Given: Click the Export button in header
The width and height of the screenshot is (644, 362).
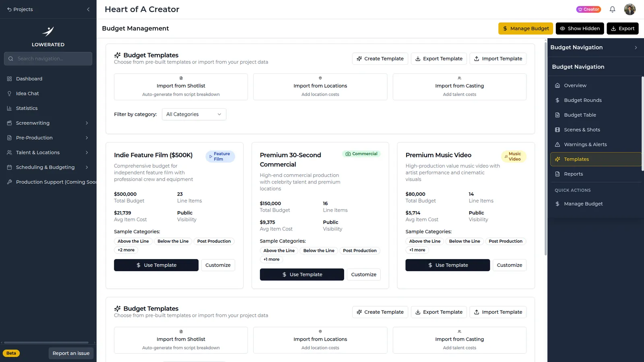Looking at the screenshot, I should pos(622,29).
